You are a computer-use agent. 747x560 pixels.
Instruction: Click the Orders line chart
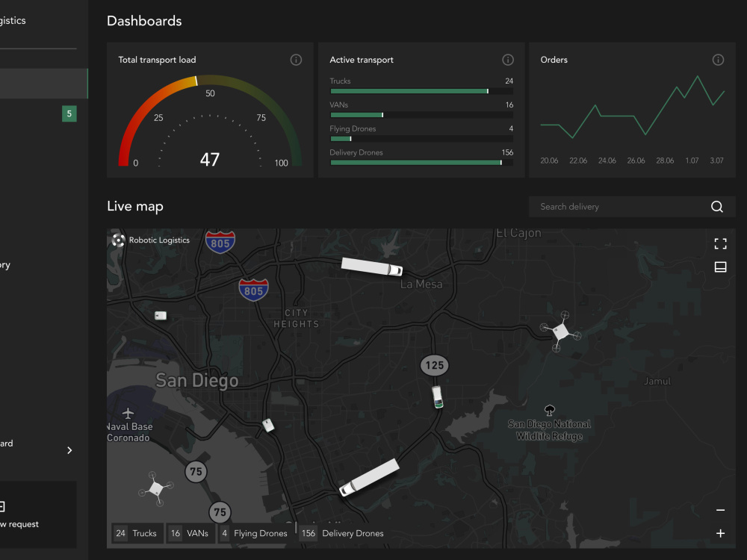coord(632,107)
